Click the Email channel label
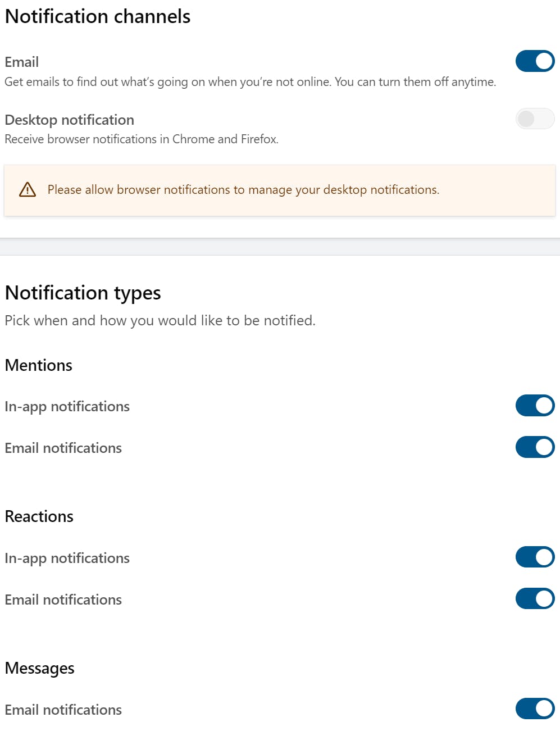 click(x=22, y=62)
